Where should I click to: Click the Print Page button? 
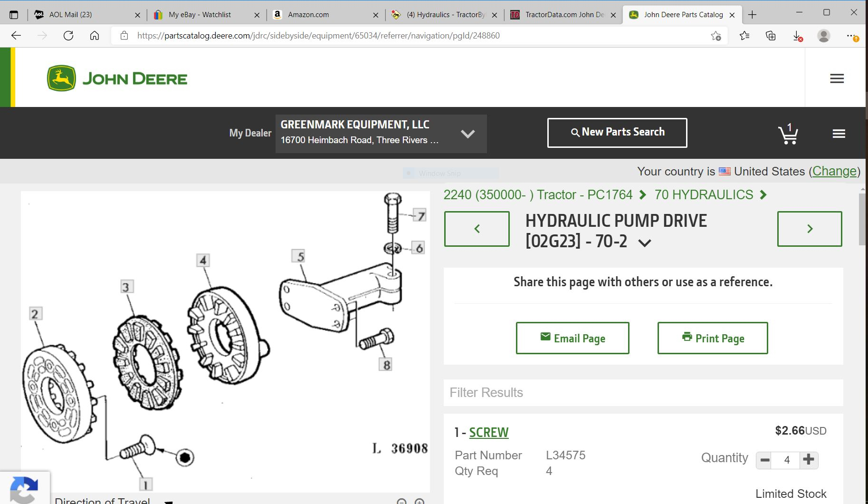coord(713,338)
